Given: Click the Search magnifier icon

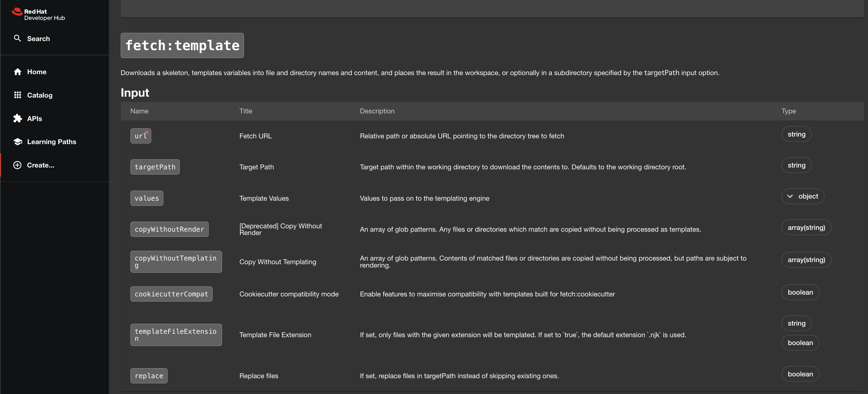Looking at the screenshot, I should click(17, 38).
